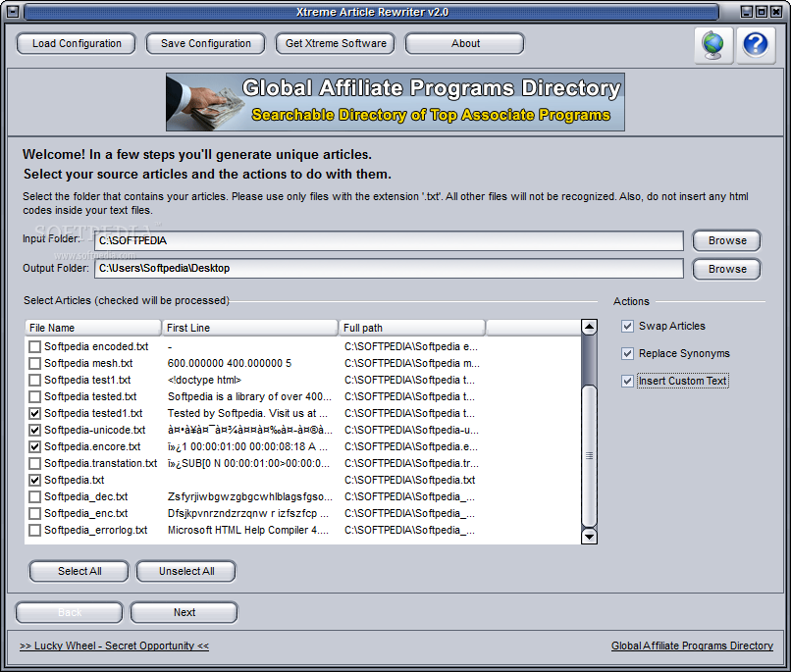Open the system menu icon in title bar
This screenshot has height=672, width=791.
pos(13,11)
